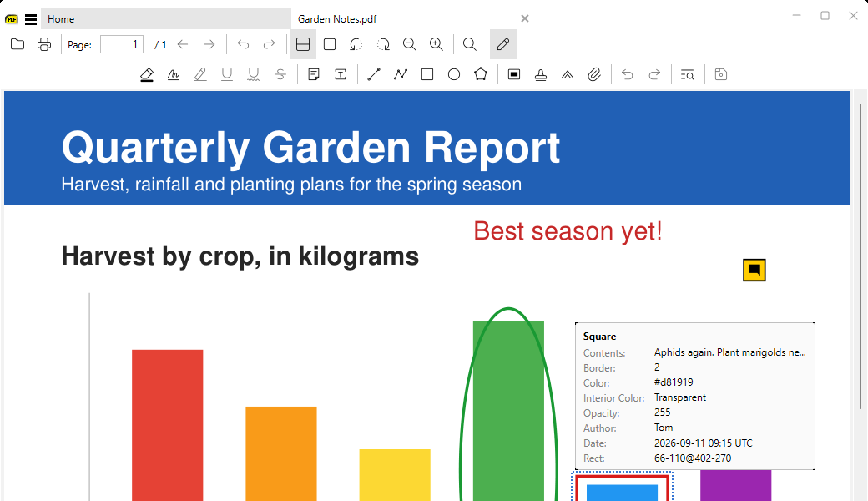The height and width of the screenshot is (501, 868).
Task: Choose the squiggly underline tool
Action: tap(254, 75)
